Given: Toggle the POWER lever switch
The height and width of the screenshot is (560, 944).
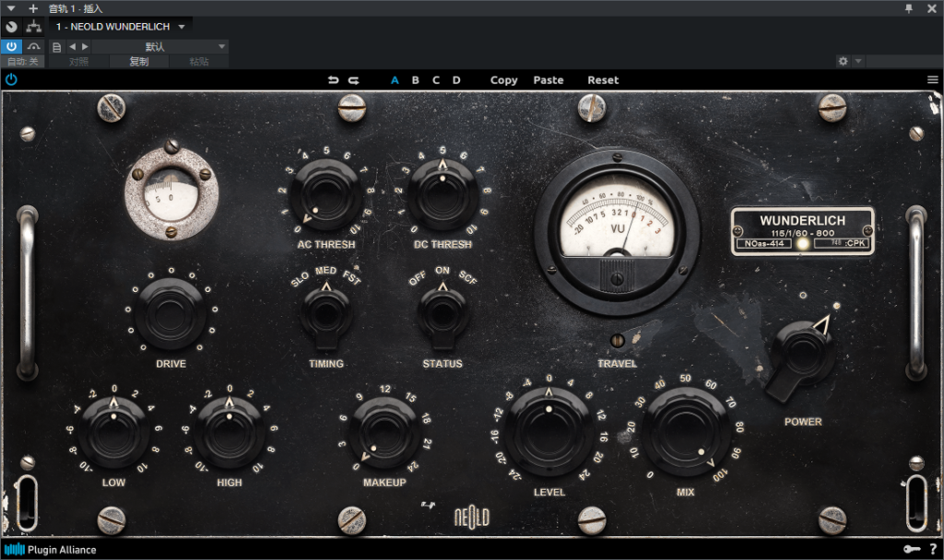Looking at the screenshot, I should (801, 356).
